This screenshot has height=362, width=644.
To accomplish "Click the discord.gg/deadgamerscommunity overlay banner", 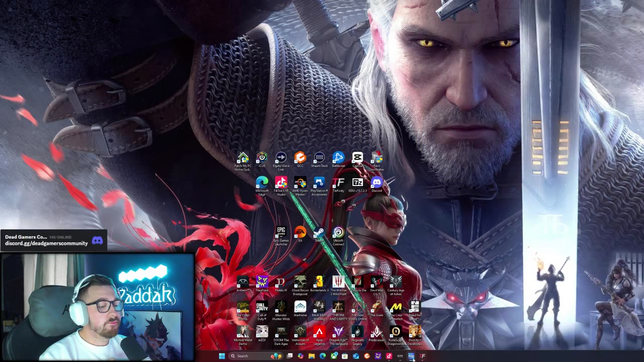I will 53,240.
